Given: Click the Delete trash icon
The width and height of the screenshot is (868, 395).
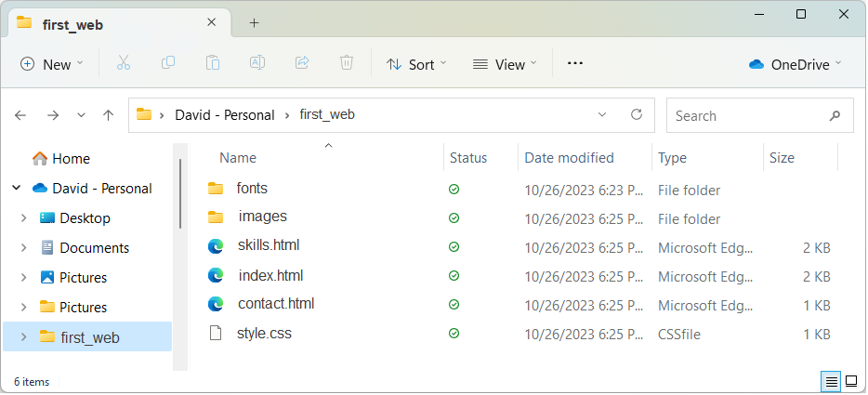Looking at the screenshot, I should click(x=347, y=63).
